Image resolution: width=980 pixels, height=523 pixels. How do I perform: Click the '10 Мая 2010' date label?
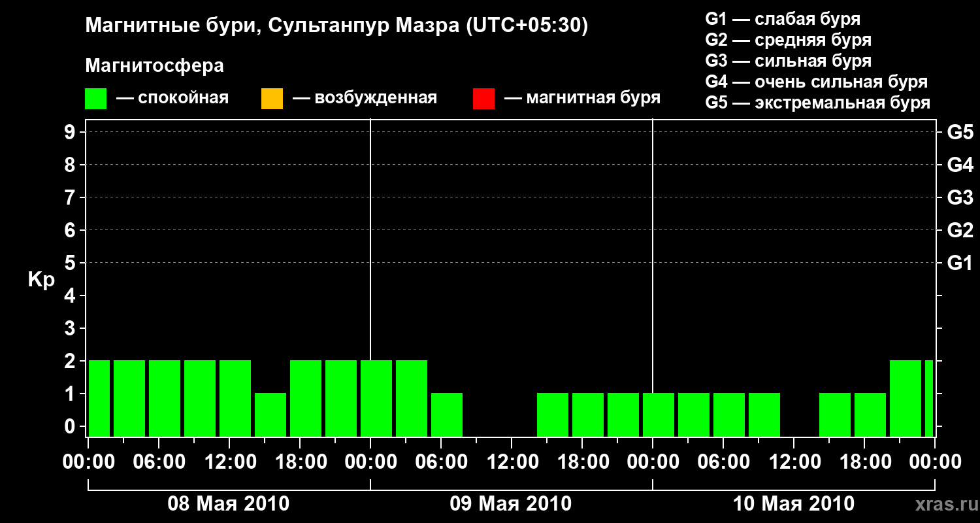click(x=793, y=503)
